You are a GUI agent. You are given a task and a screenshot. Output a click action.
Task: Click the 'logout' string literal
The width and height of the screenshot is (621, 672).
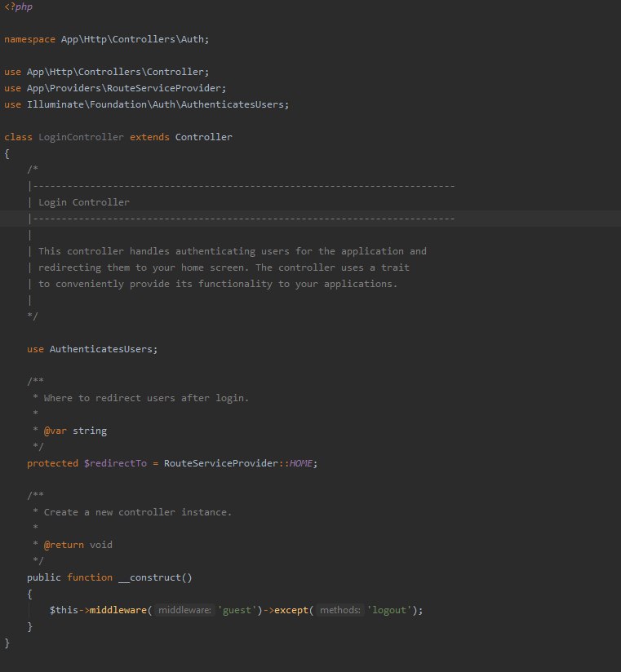click(389, 610)
